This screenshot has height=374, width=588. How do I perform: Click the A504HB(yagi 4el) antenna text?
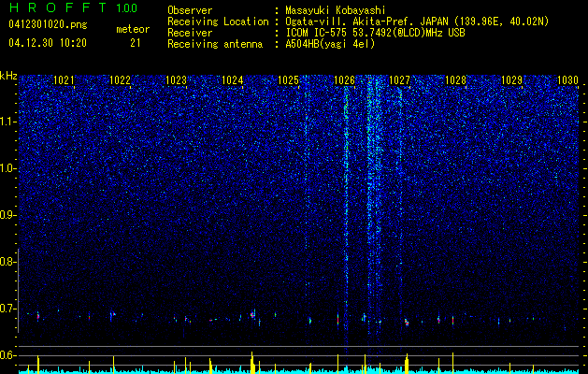click(x=330, y=44)
